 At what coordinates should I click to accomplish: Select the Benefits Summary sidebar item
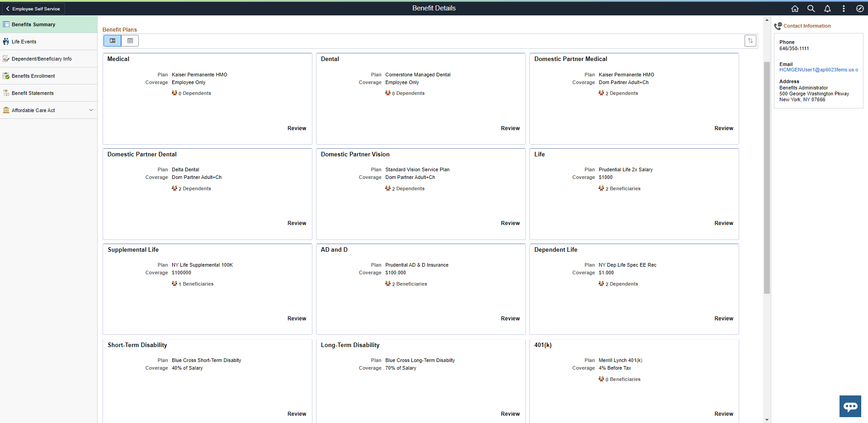(33, 24)
